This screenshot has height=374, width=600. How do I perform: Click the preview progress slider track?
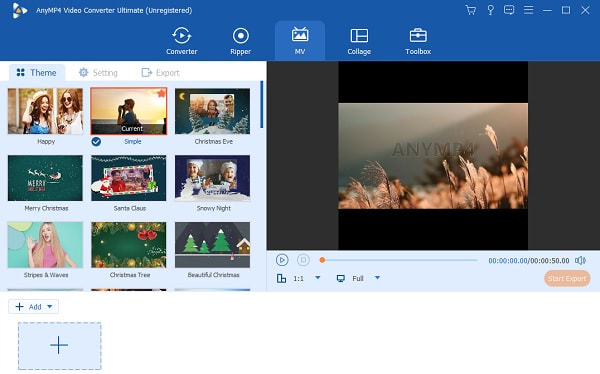pos(399,260)
